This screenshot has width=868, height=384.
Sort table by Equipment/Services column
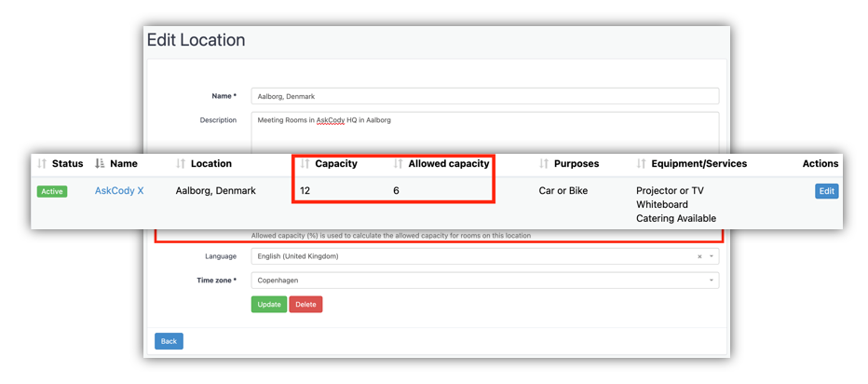pyautogui.click(x=691, y=163)
